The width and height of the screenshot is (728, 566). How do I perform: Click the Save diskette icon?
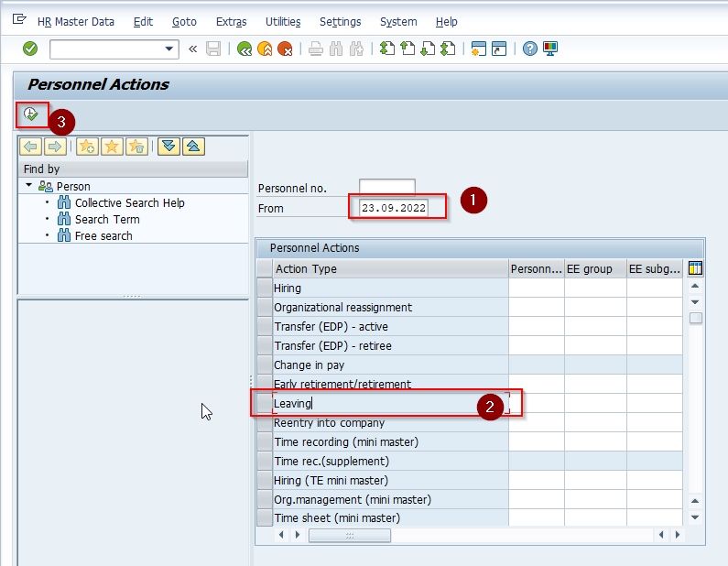tap(213, 49)
